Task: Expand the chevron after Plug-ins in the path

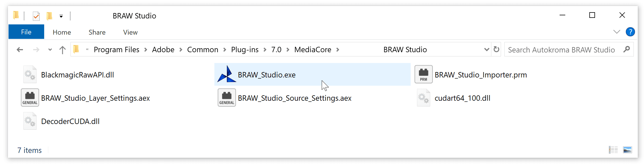Action: click(x=265, y=50)
